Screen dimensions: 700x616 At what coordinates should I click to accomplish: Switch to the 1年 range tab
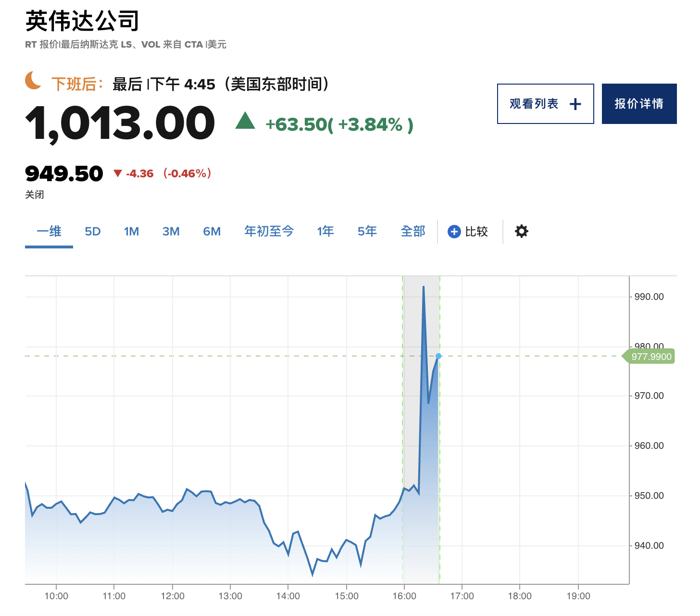pos(325,232)
